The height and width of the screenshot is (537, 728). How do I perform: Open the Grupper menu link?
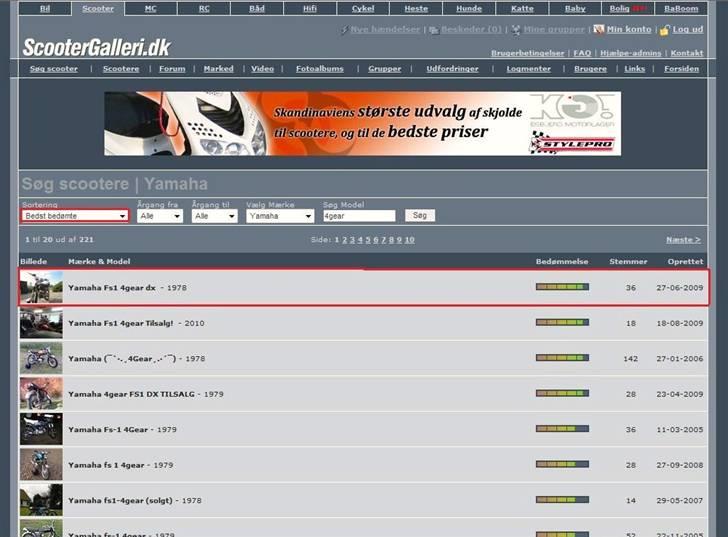[x=384, y=69]
